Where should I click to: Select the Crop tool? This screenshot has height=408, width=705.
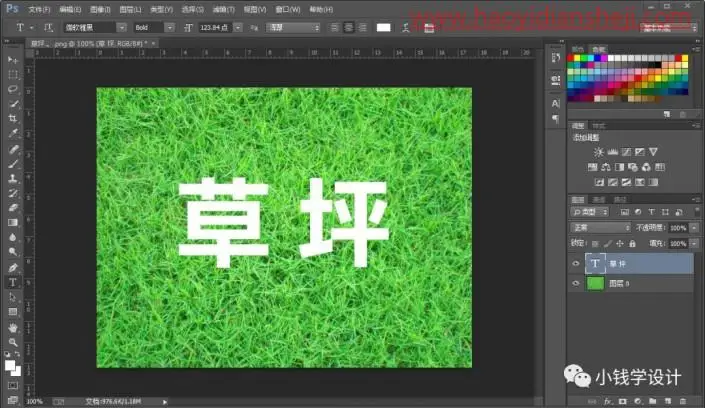coord(13,119)
